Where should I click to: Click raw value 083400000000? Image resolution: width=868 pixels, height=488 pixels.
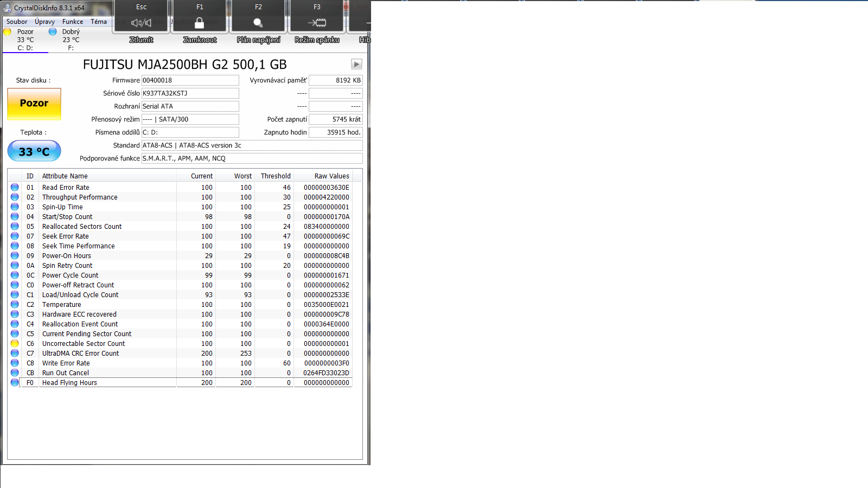coord(327,226)
